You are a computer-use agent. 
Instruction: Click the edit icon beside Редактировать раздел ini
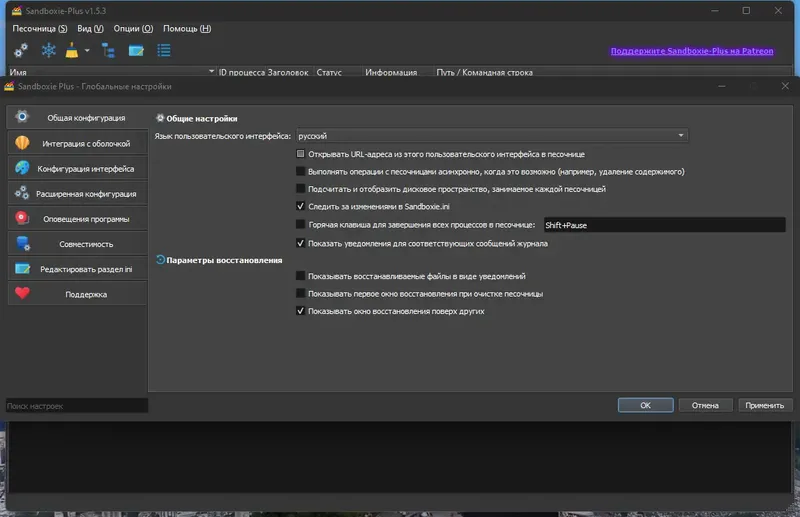(22, 268)
